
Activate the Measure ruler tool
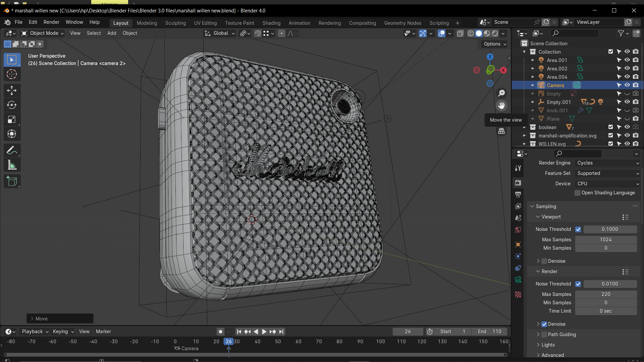click(12, 165)
